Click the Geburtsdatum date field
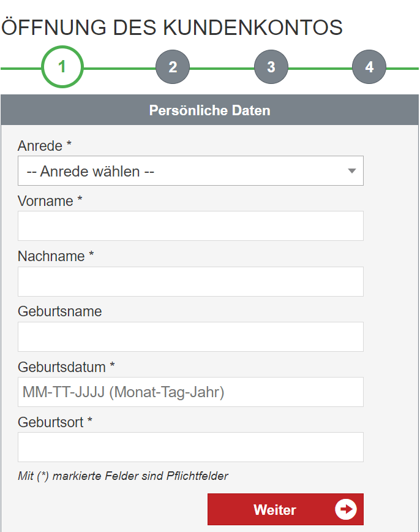420x532 pixels. (x=190, y=392)
